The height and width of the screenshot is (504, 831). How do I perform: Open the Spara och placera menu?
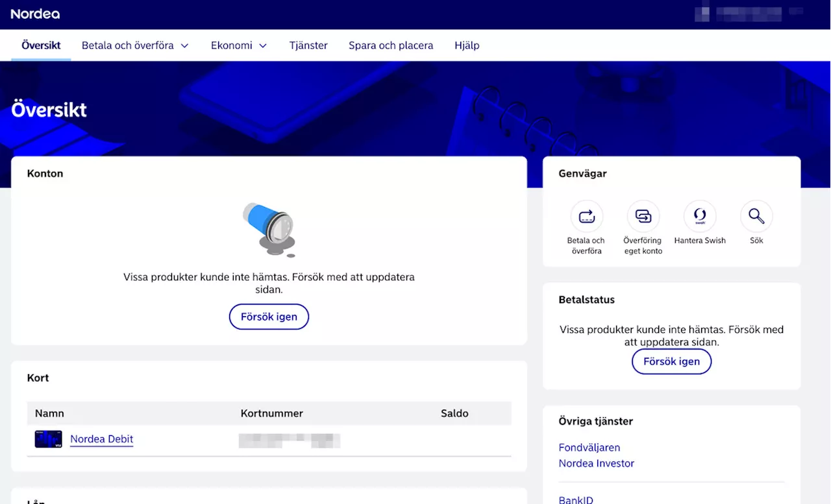tap(391, 45)
